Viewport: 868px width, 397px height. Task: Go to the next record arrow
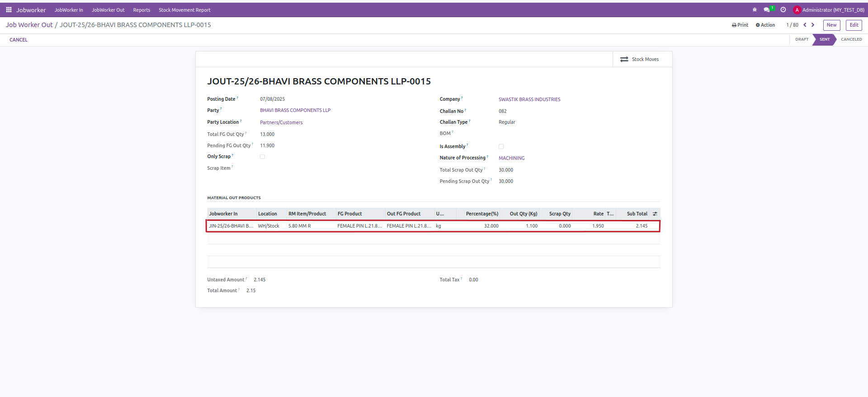point(813,25)
